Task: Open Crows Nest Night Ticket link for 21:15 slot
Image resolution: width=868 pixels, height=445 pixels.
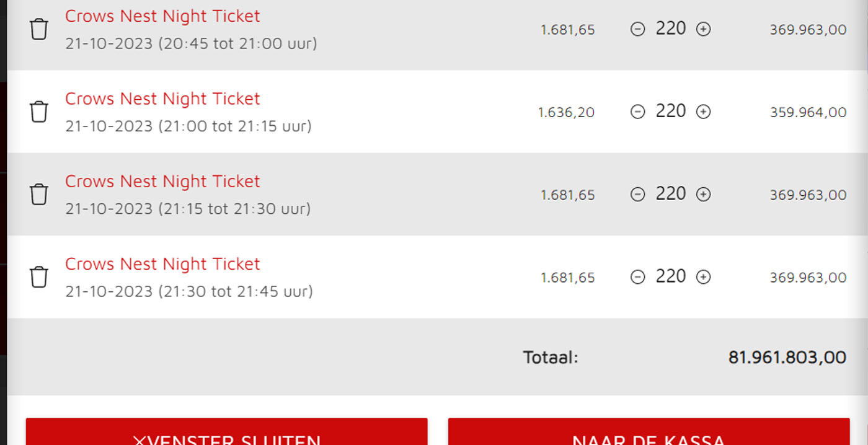Action: [x=162, y=181]
